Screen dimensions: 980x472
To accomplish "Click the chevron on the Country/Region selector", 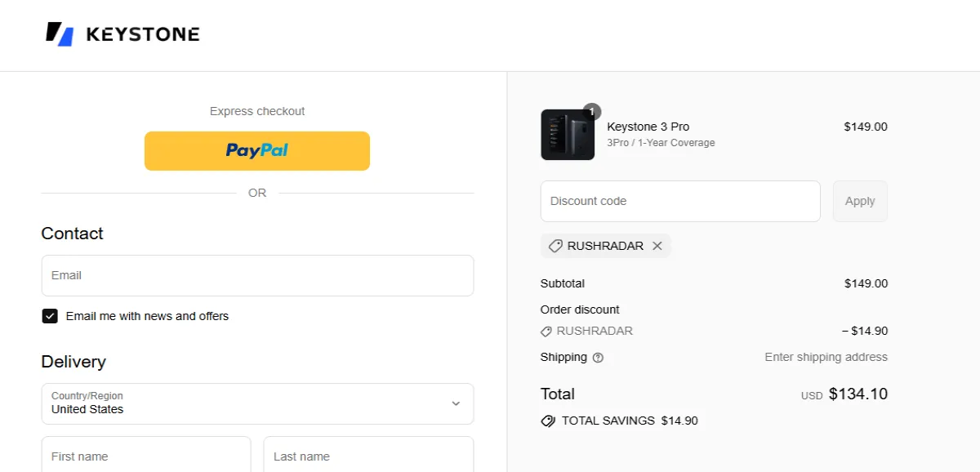I will click(457, 403).
